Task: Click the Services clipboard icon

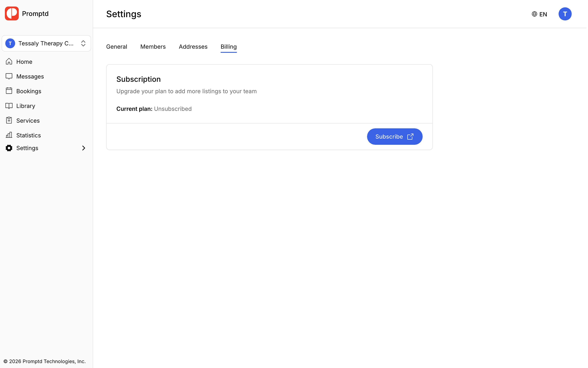Action: click(x=9, y=121)
